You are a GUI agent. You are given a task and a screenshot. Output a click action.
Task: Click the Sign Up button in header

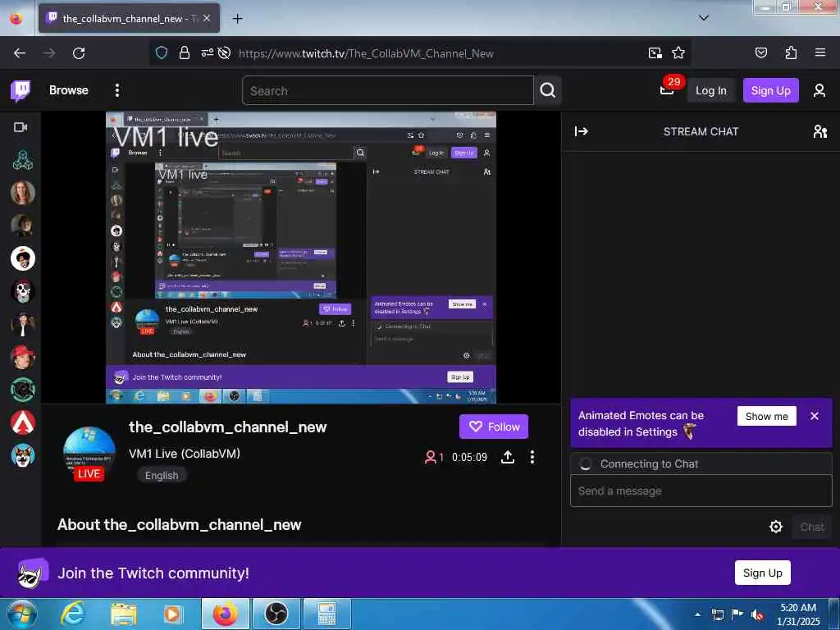coord(770,90)
